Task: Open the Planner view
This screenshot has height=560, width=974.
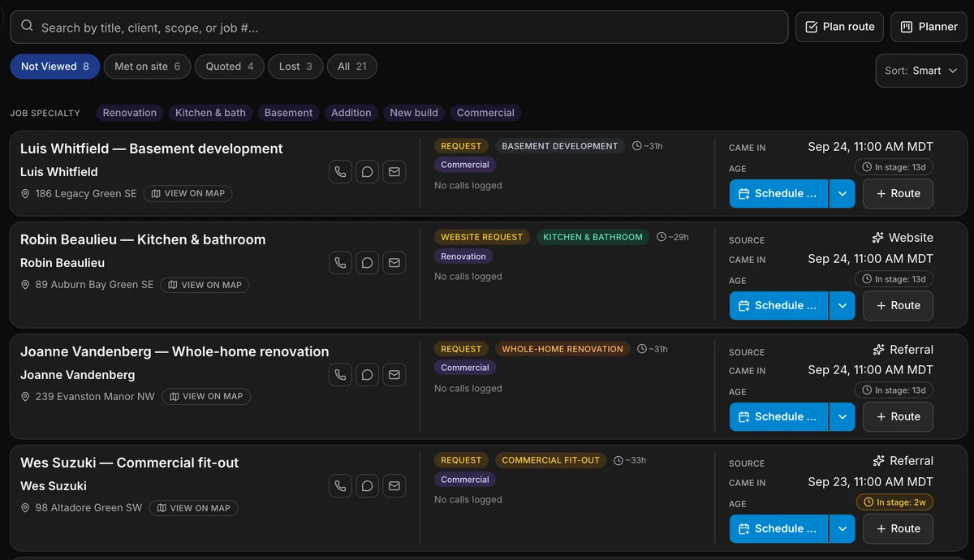Action: click(929, 27)
